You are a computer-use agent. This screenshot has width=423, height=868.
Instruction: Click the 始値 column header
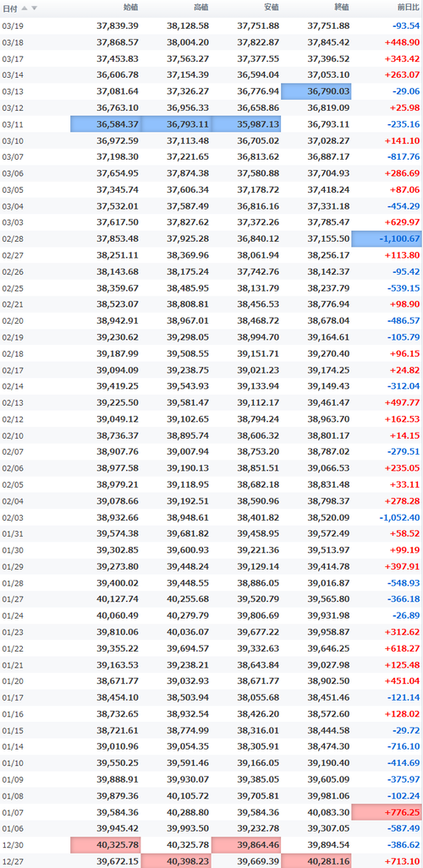coord(131,8)
